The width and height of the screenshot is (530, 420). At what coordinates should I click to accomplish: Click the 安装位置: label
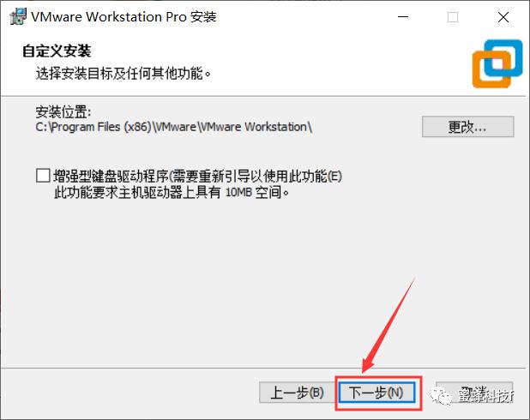pyautogui.click(x=63, y=111)
